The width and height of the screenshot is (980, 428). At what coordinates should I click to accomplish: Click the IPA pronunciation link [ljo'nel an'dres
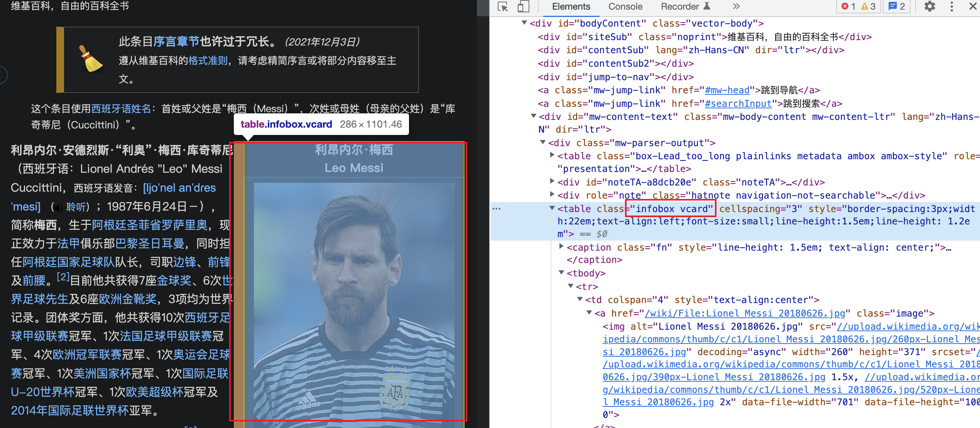point(179,188)
